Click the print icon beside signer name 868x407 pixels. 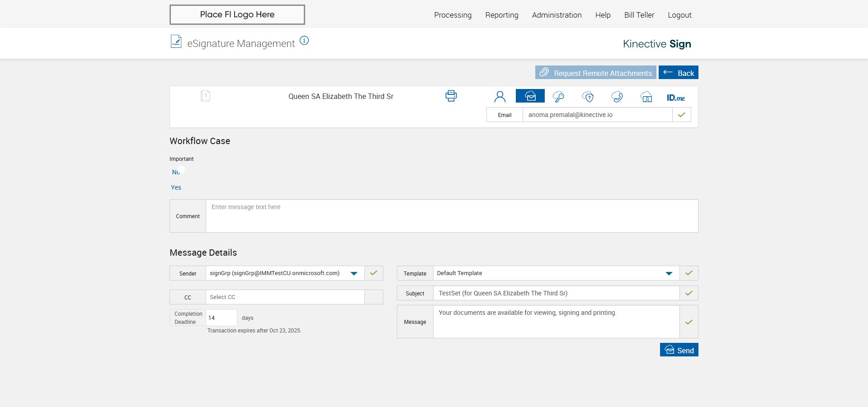451,96
